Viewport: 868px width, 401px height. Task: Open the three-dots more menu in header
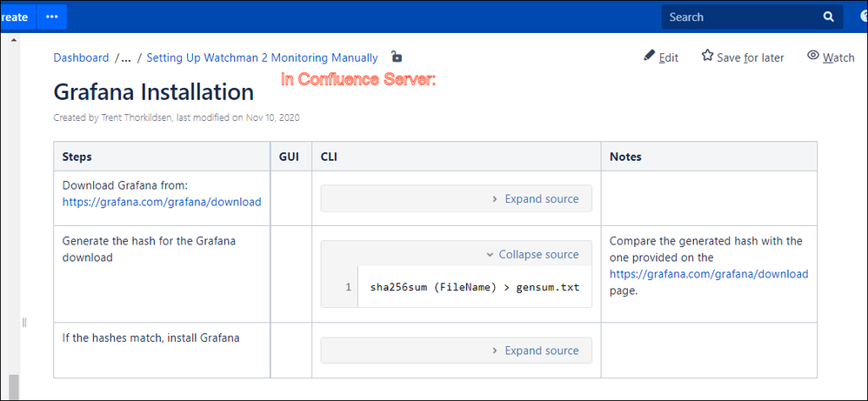52,17
